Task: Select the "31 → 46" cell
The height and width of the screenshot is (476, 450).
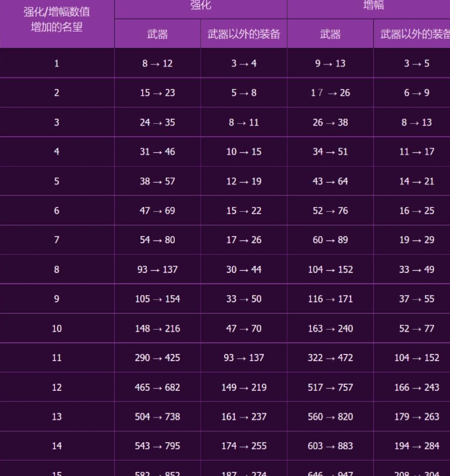Action: 158,152
